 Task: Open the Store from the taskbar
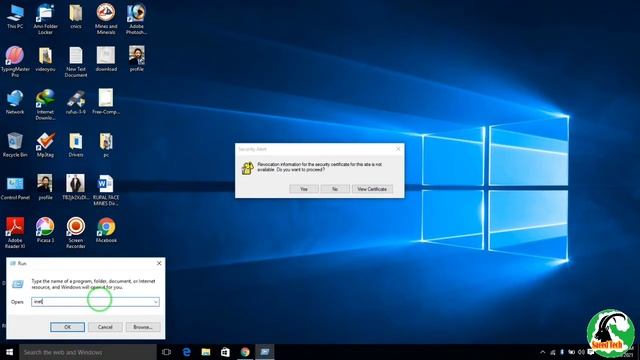point(225,352)
